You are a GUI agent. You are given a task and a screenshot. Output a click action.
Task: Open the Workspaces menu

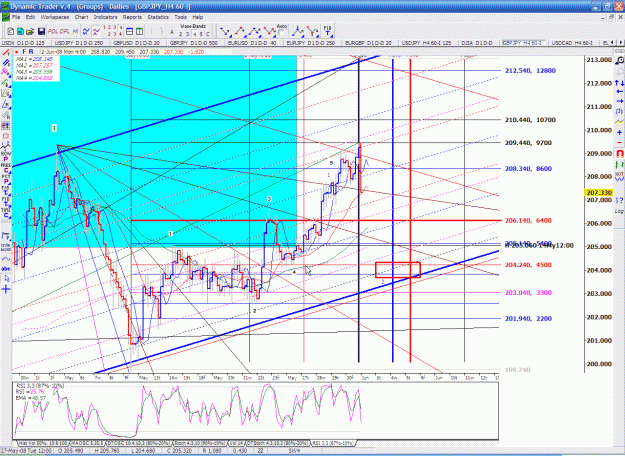click(x=55, y=17)
